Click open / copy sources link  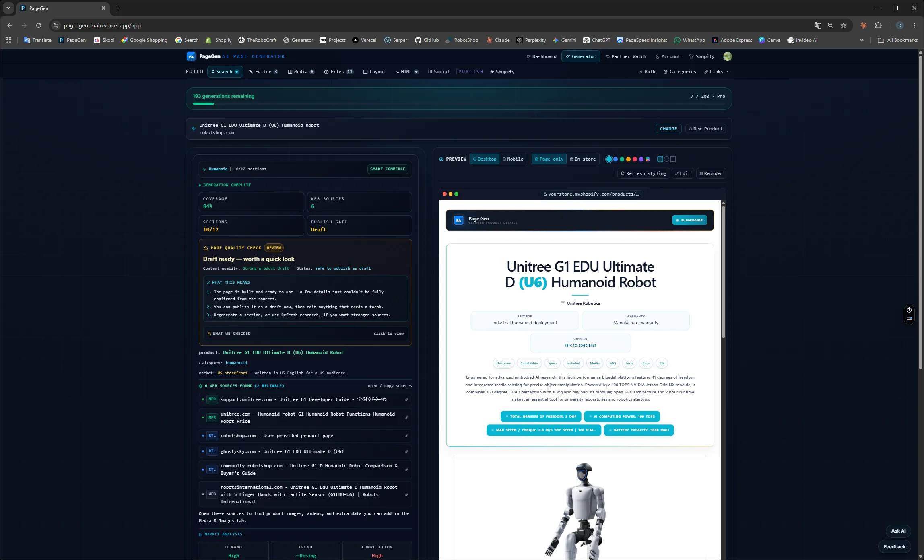(x=390, y=386)
